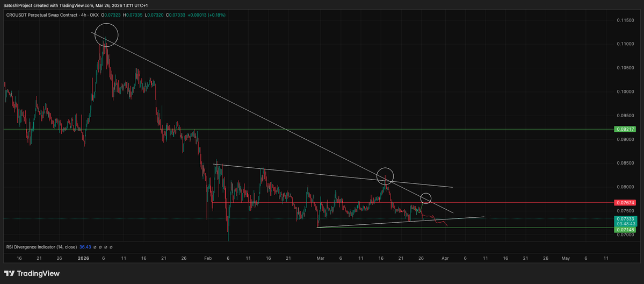Click the 0.09000 price axis label
644x284 pixels.
tap(625, 139)
